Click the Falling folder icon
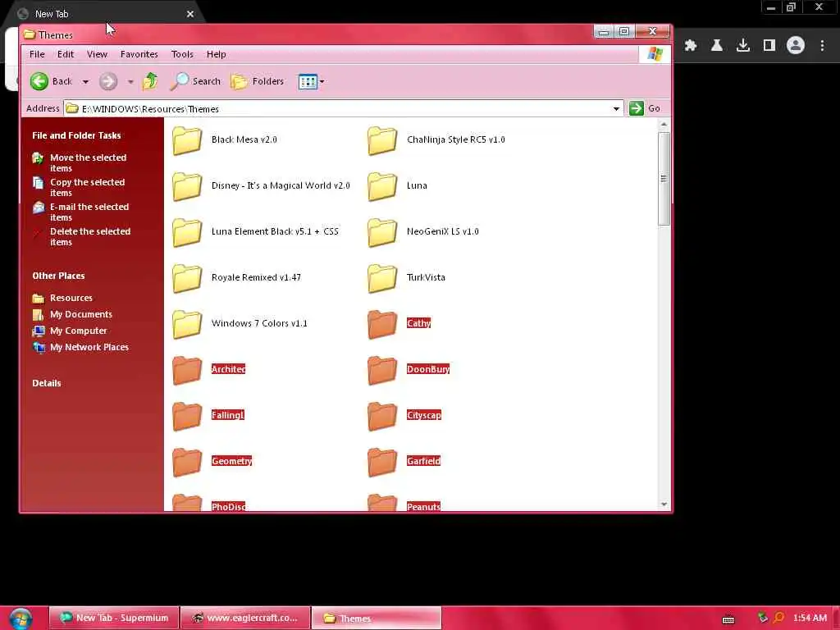840x630 pixels. [x=187, y=416]
